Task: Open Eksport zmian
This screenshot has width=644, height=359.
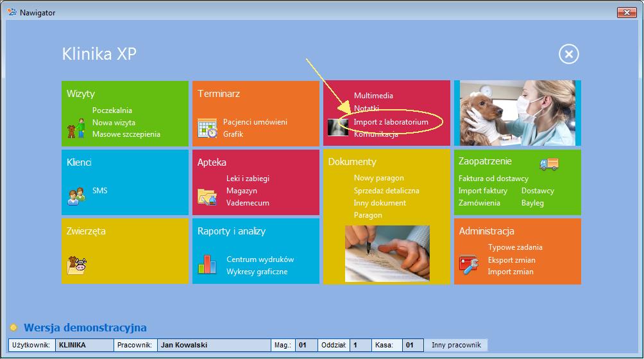Action: [x=511, y=260]
